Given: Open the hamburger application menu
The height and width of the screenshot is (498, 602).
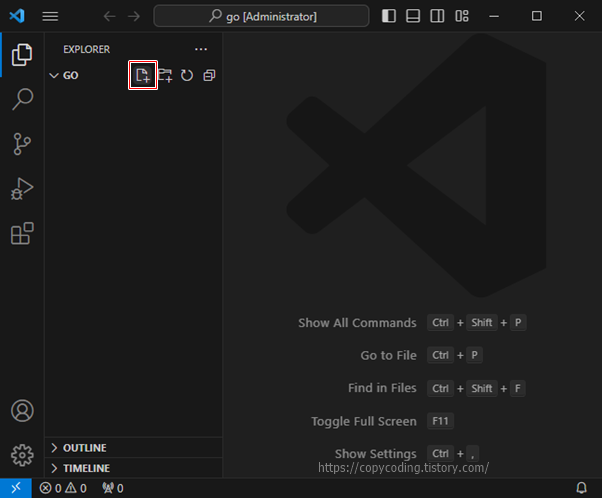Looking at the screenshot, I should 50,16.
